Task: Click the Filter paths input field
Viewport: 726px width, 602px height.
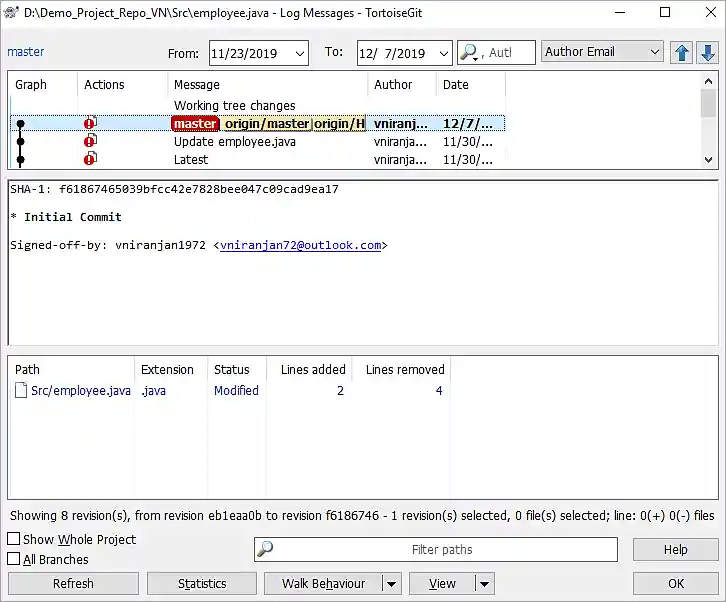Action: [442, 550]
